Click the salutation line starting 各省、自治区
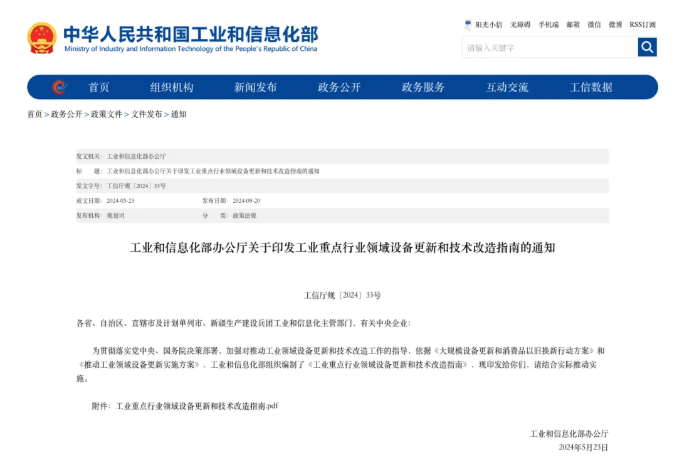The width and height of the screenshot is (681, 475). coord(244,323)
